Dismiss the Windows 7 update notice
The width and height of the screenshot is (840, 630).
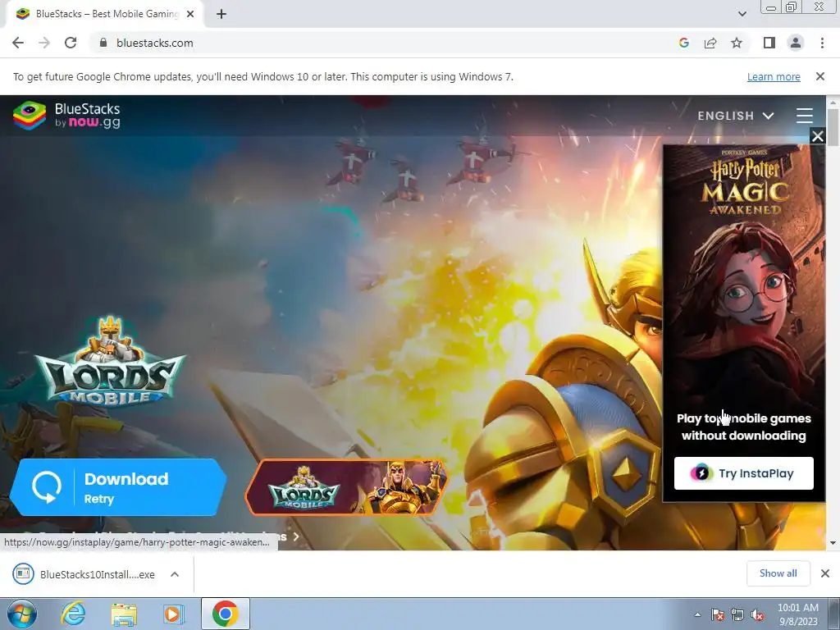(x=819, y=76)
